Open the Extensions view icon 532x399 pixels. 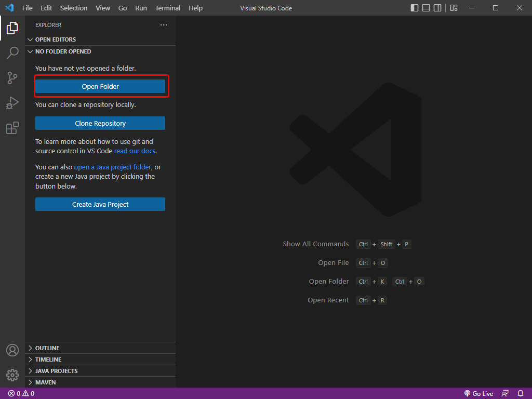pyautogui.click(x=12, y=128)
